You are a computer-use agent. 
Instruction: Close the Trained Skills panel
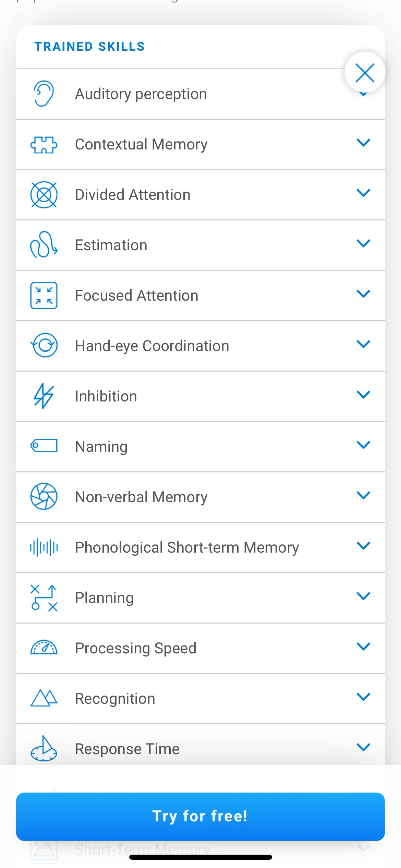[365, 72]
